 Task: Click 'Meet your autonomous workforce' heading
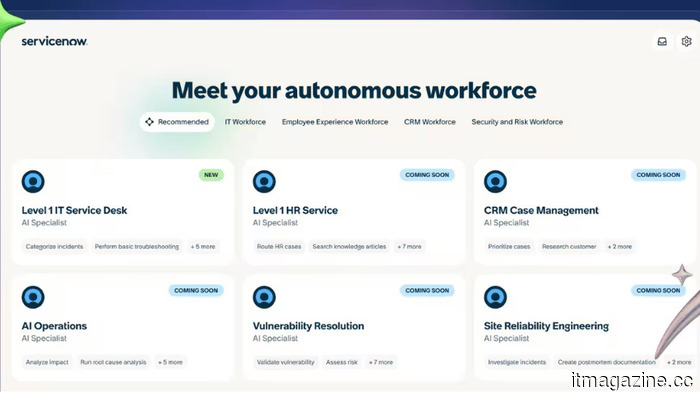[x=354, y=91]
